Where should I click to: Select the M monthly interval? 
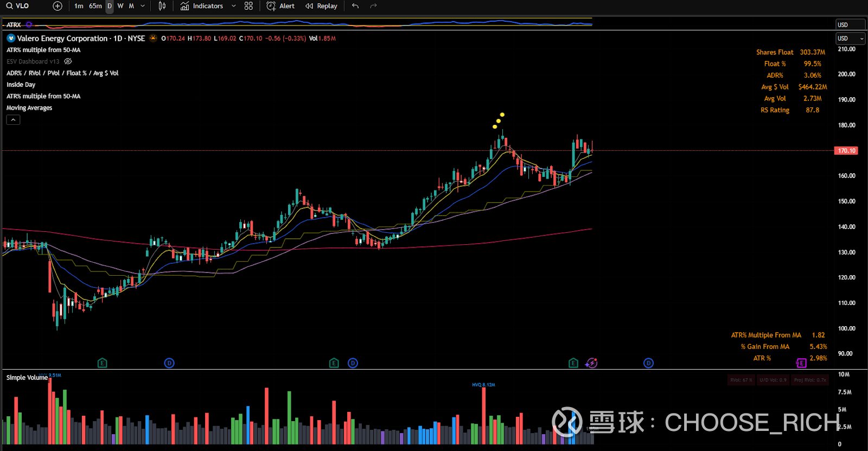click(131, 6)
